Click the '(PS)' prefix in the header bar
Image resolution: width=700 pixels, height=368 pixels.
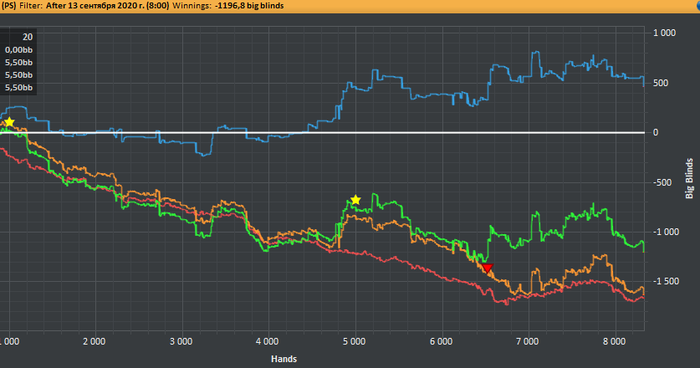pyautogui.click(x=9, y=6)
